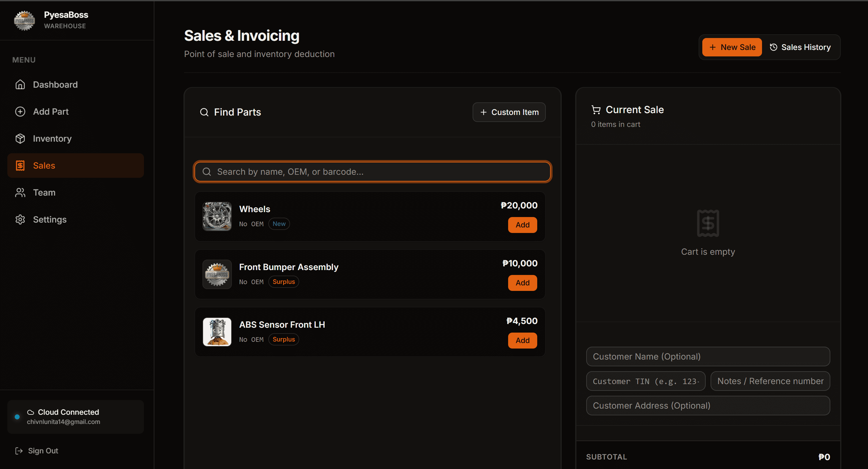Click the Cloud Connected status panel
This screenshot has width=868, height=469.
(75, 417)
